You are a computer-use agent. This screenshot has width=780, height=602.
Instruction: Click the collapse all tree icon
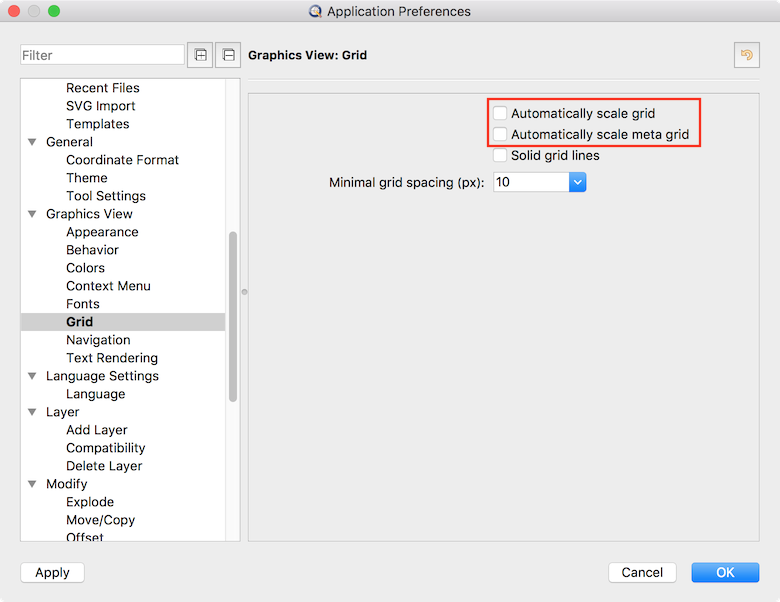[x=229, y=55]
